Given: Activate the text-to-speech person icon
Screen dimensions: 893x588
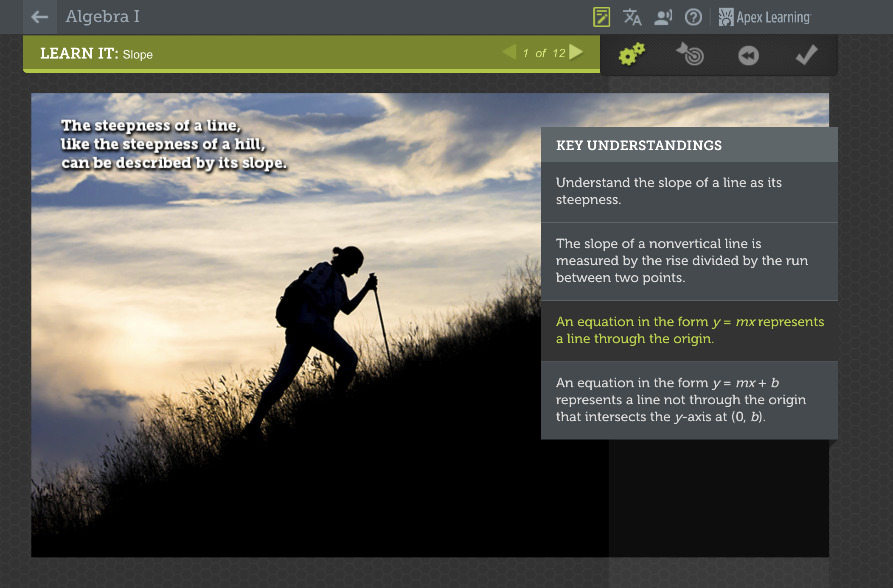Looking at the screenshot, I should 663,17.
